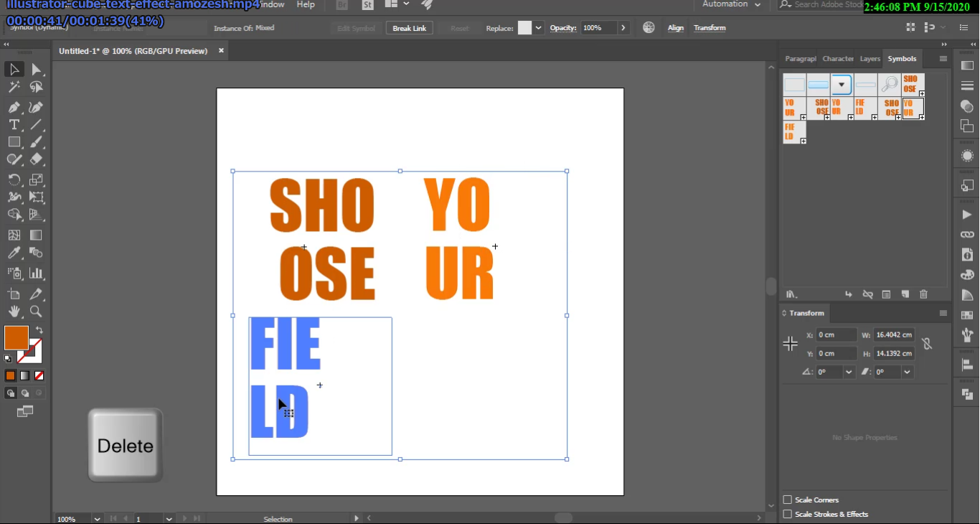Enable Draw Behind mode
980x524 pixels.
tap(25, 393)
